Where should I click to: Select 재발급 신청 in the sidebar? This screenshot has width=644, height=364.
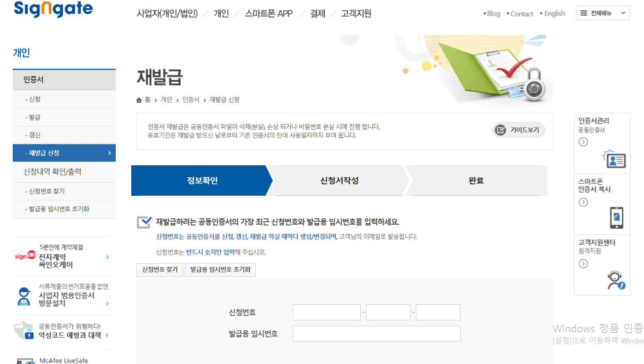pos(64,153)
